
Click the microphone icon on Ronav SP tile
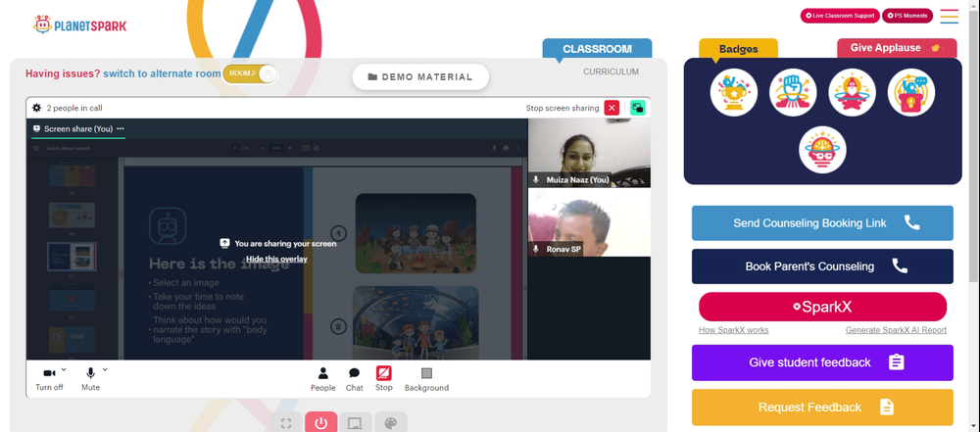click(x=536, y=249)
